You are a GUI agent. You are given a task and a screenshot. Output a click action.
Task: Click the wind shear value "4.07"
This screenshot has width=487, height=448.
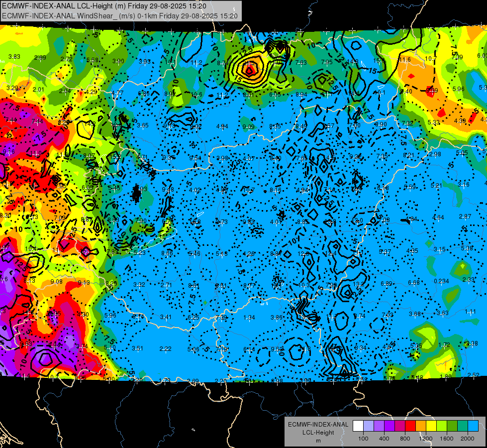pos(249,159)
